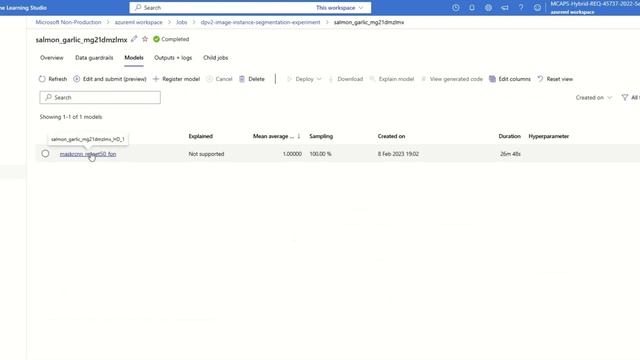Click the rename pencil icon beside job name
This screenshot has width=640, height=360.
pos(134,39)
